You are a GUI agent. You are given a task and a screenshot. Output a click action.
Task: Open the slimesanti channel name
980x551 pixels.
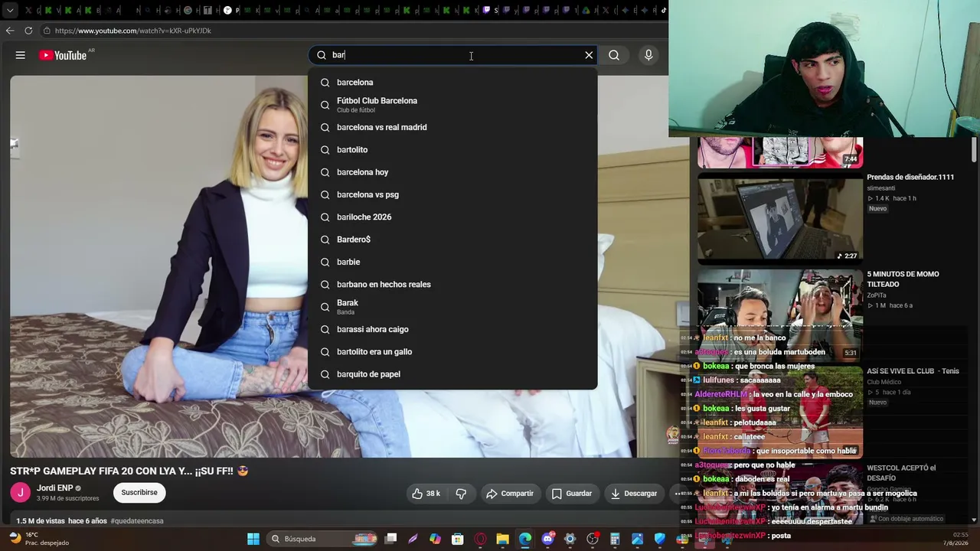881,188
